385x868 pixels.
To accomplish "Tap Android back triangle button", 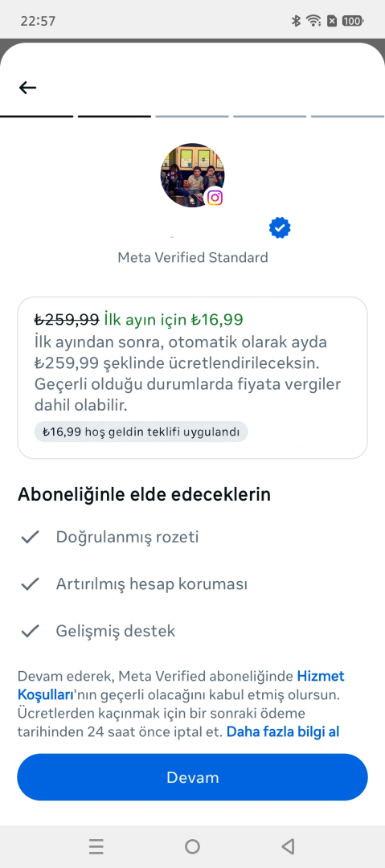I will [288, 846].
